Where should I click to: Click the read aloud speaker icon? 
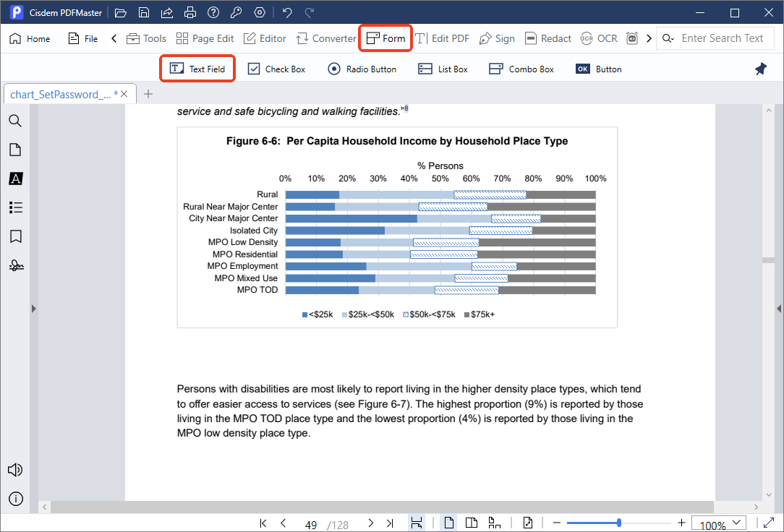pos(15,470)
